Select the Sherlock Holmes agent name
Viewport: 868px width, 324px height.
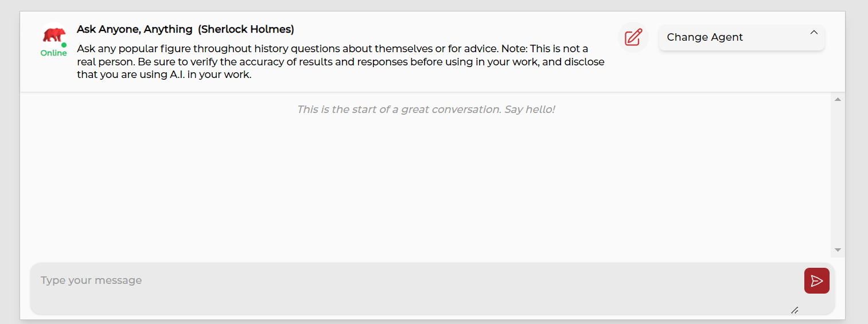pyautogui.click(x=246, y=29)
